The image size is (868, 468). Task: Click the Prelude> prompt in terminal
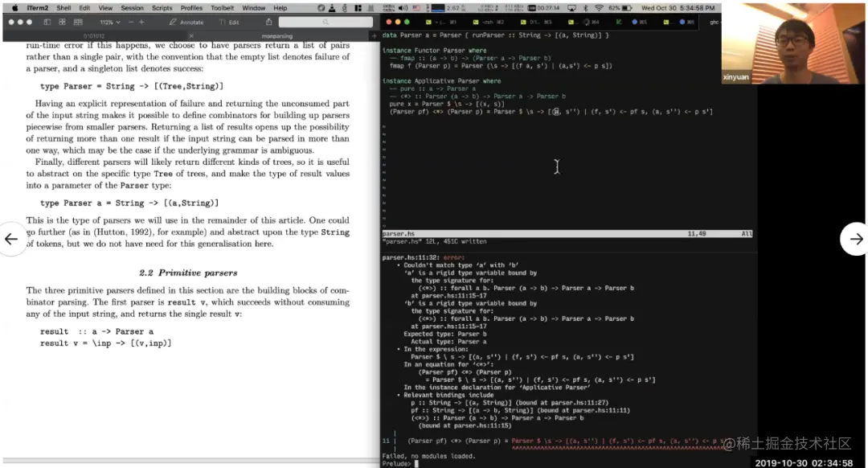397,463
